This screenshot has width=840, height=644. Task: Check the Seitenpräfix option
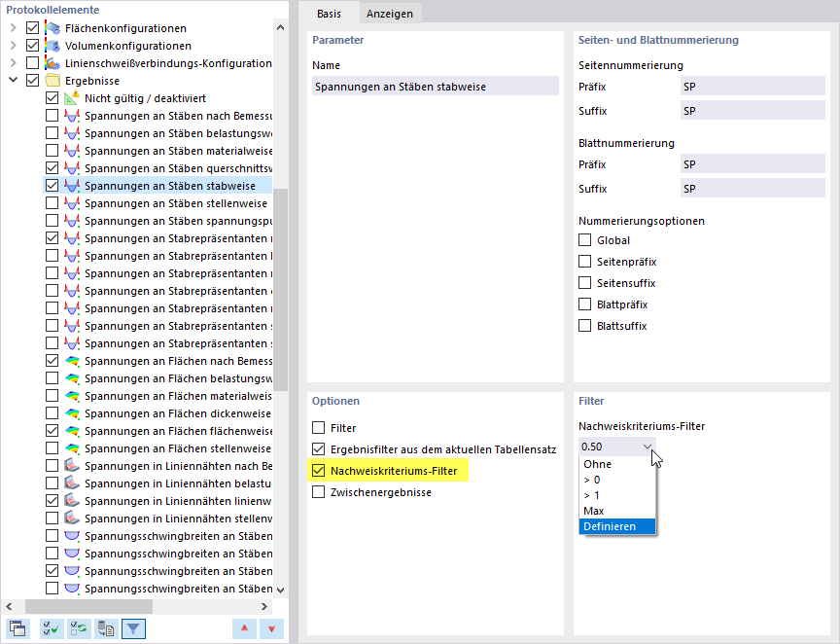click(585, 261)
